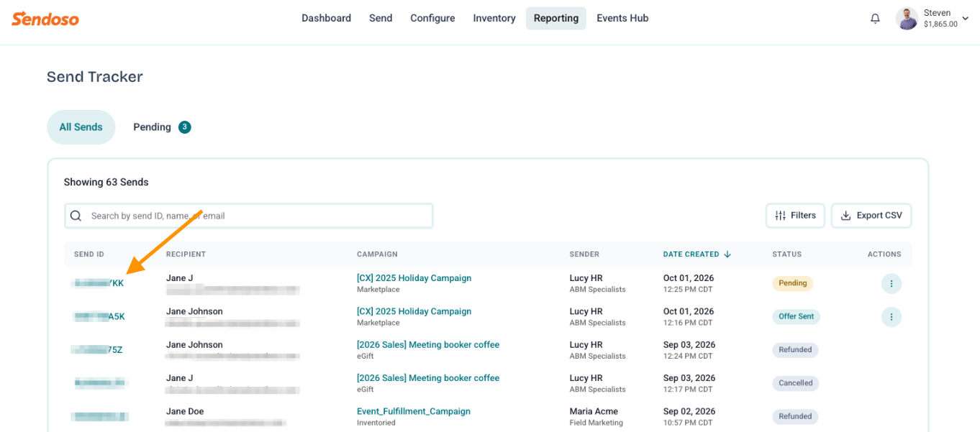Click the Pending tab count badge

click(x=185, y=127)
